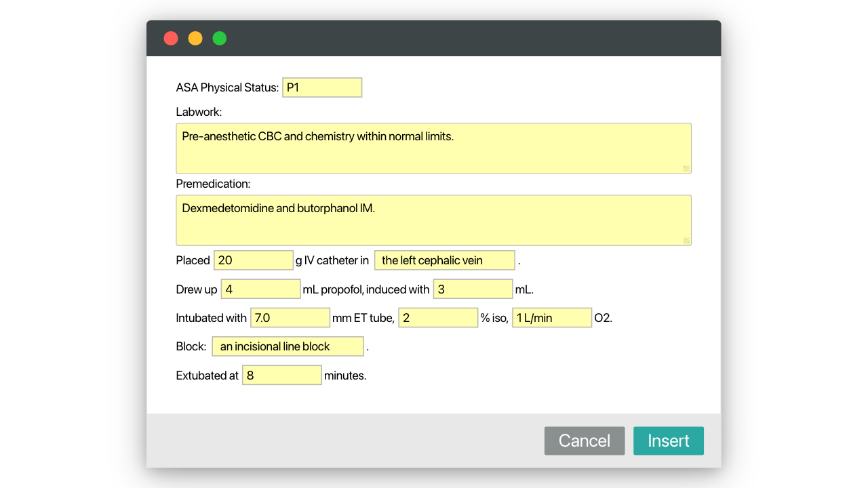Click the 'Intubated with' label
Screen dimensions: 868x488
pyautogui.click(x=212, y=318)
